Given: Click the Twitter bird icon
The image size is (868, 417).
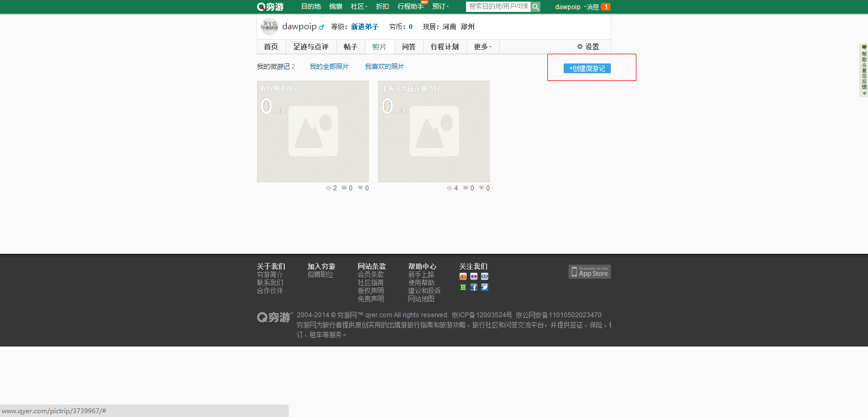Looking at the screenshot, I should [x=484, y=287].
